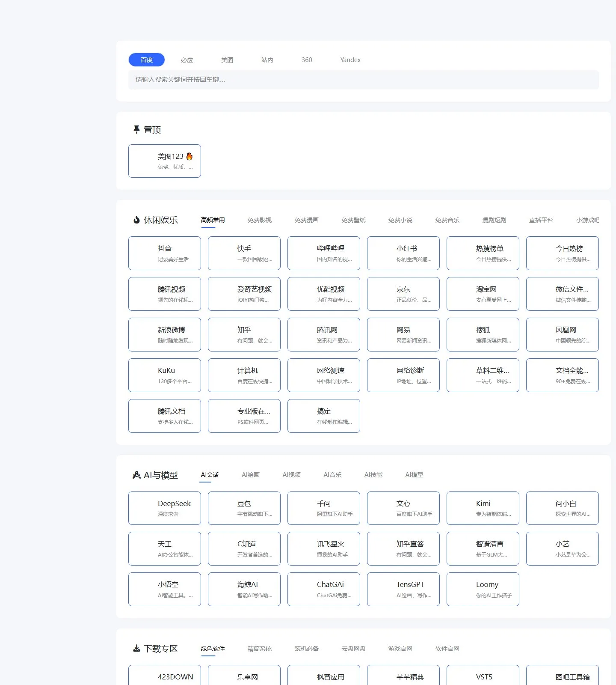616x685 pixels.
Task: Open the 网络诊断 card
Action: click(x=403, y=375)
